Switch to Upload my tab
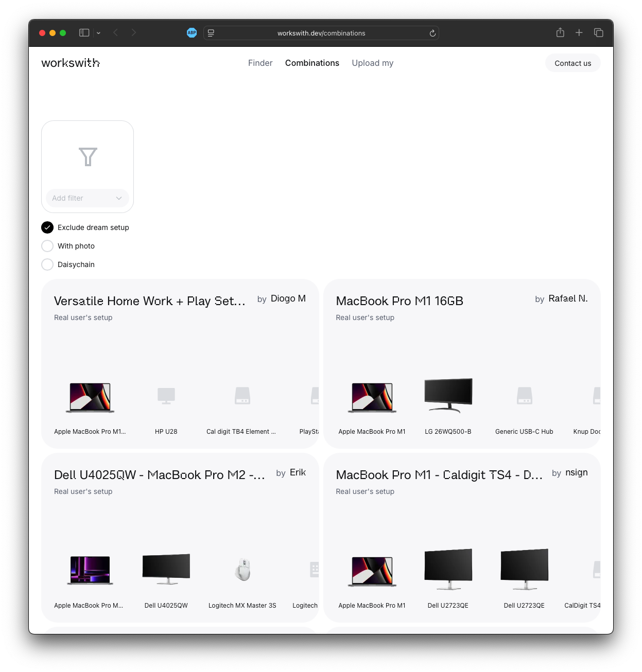Screen dimensions: 642x672 (372, 63)
